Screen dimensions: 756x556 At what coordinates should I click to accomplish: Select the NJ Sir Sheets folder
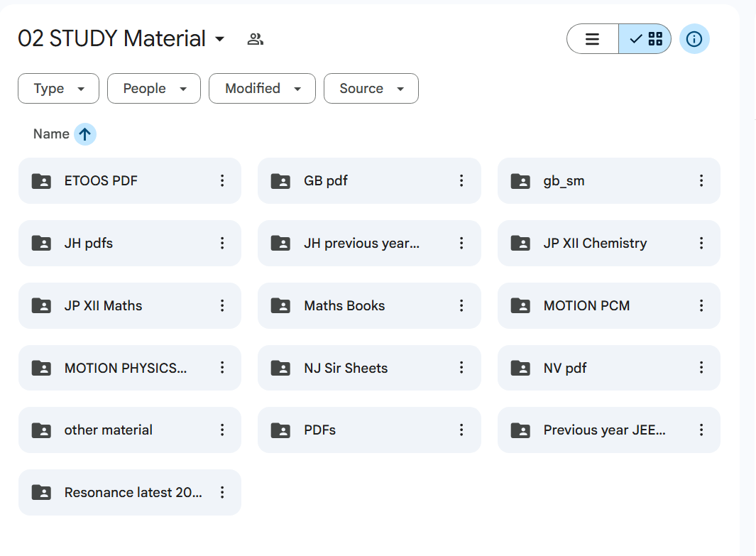[346, 368]
